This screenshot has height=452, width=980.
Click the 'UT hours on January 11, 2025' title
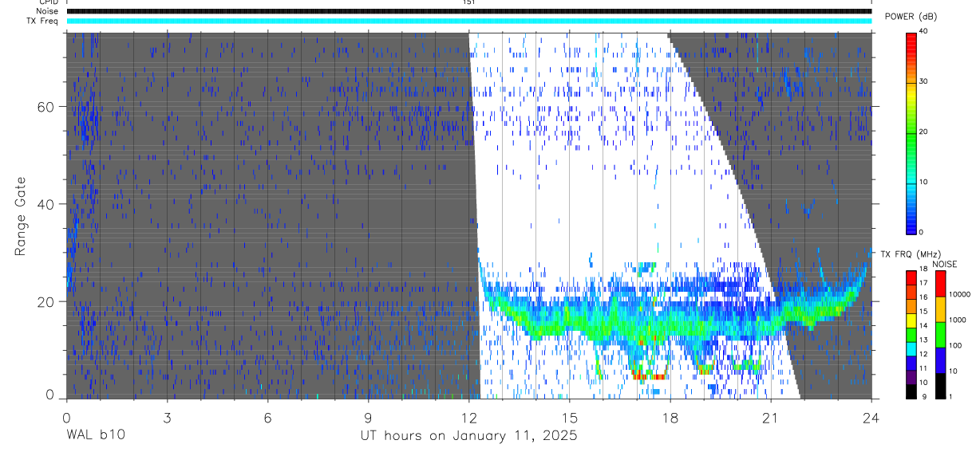point(468,435)
